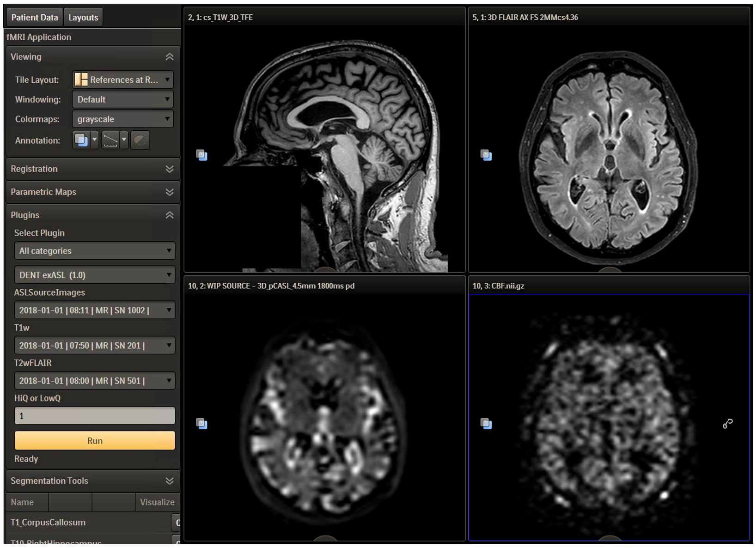Screen dimensions: 756x548
Task: Collapse the Viewing section
Action: [x=170, y=57]
